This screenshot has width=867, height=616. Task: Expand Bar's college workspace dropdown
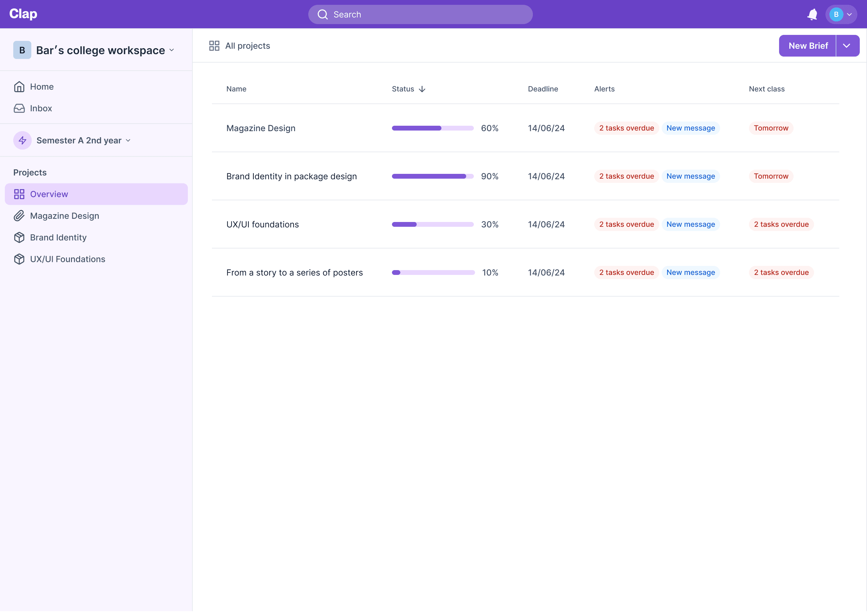pos(172,51)
